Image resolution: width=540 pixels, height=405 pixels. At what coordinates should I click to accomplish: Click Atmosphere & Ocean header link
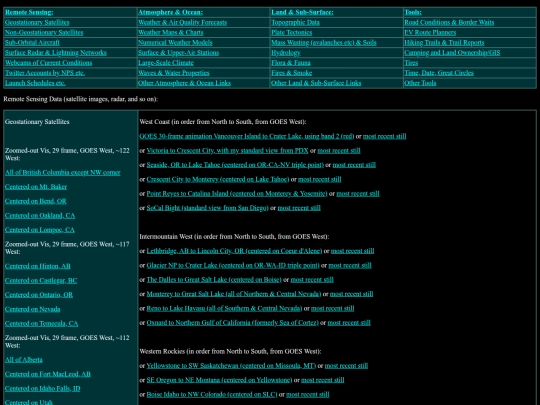click(x=170, y=12)
